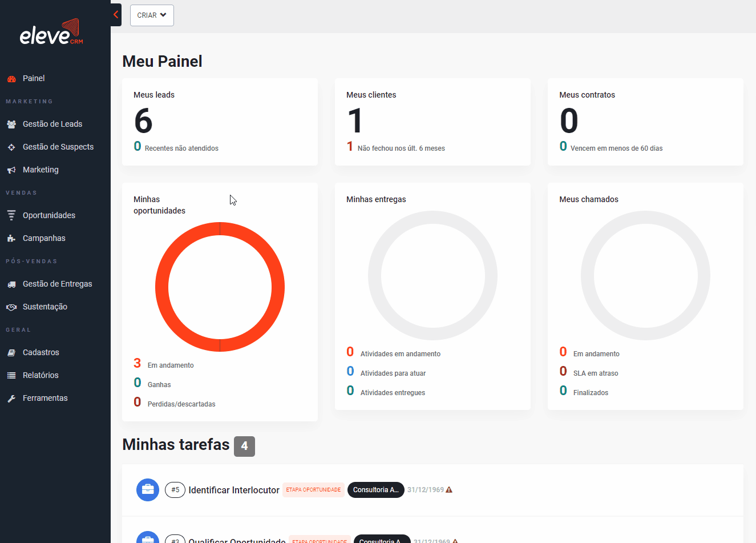Open the CRIAR dropdown menu
The height and width of the screenshot is (543, 756).
[152, 15]
